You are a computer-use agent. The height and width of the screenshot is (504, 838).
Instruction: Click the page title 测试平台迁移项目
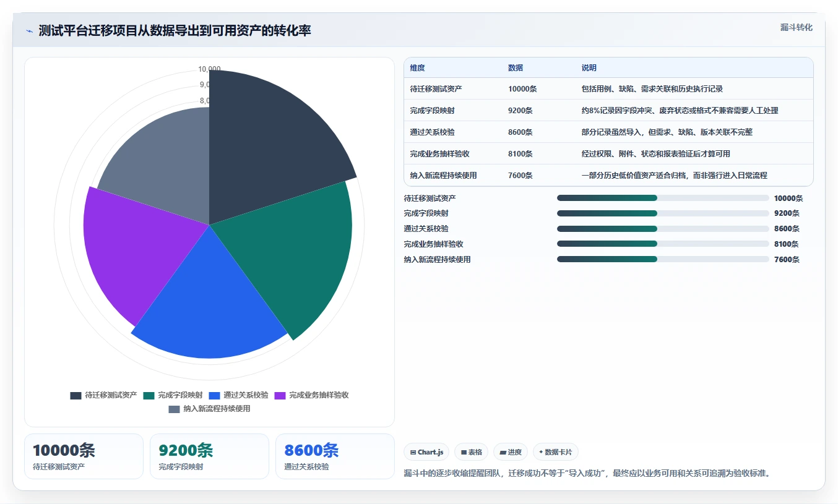(x=175, y=30)
